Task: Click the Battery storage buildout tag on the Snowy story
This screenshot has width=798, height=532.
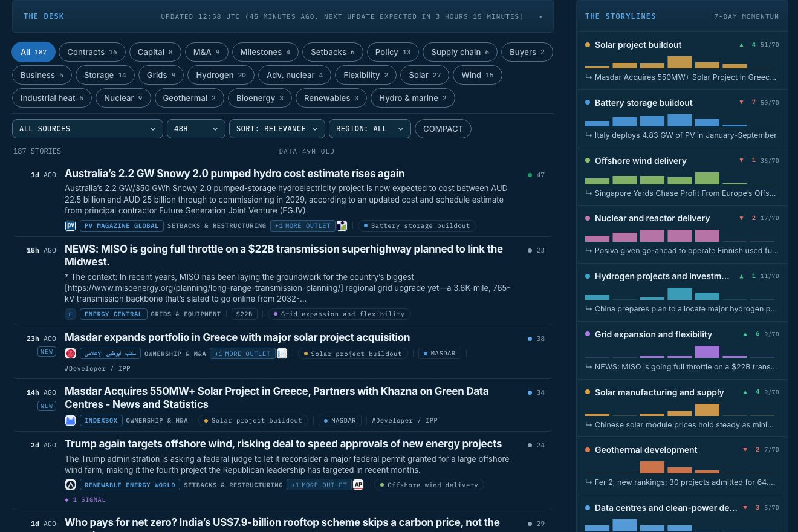Action: click(x=417, y=225)
